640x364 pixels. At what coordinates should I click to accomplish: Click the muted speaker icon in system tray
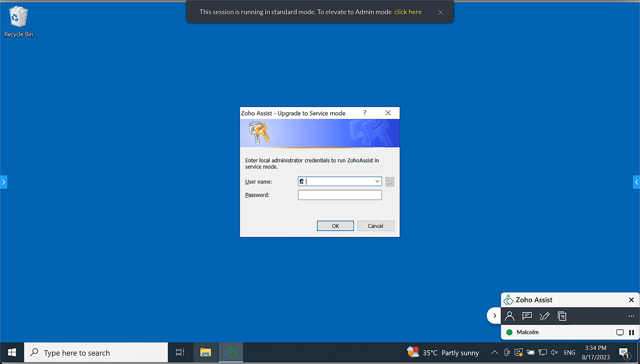[x=554, y=352]
